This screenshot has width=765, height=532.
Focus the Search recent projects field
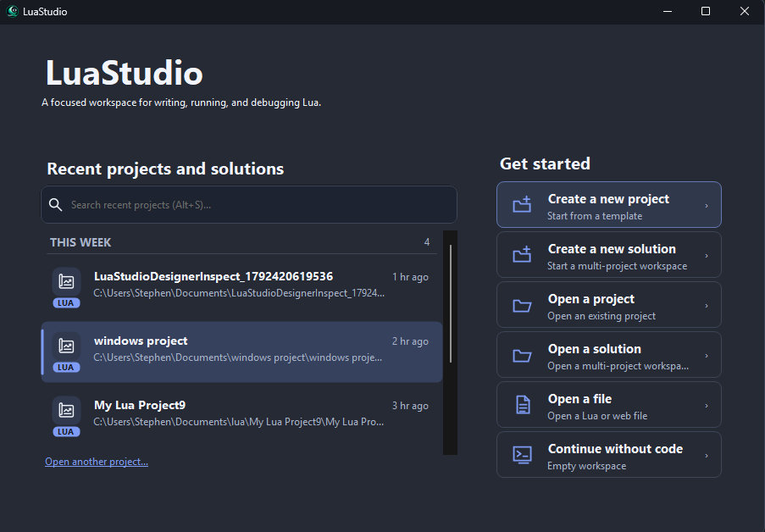pos(249,204)
